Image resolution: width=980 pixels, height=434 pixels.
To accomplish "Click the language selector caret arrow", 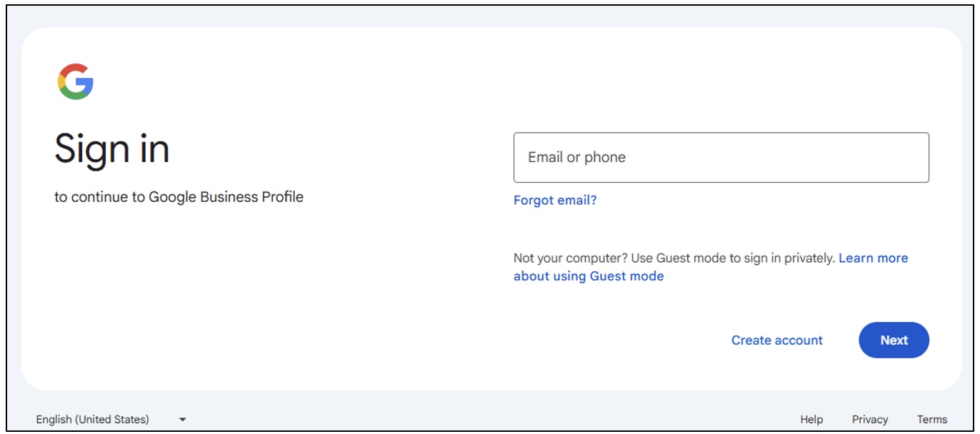I will point(182,420).
